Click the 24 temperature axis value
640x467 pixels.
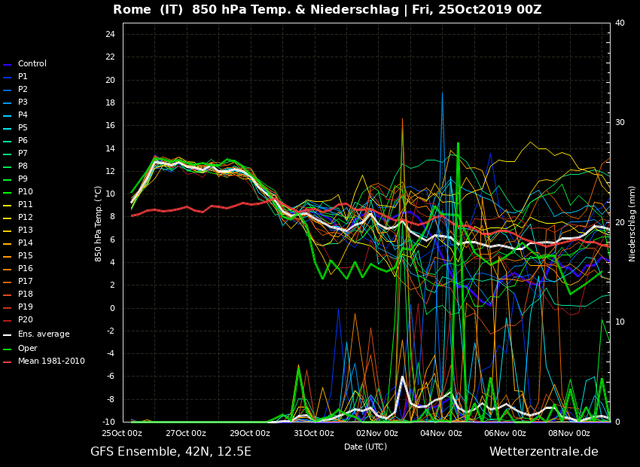[110, 34]
